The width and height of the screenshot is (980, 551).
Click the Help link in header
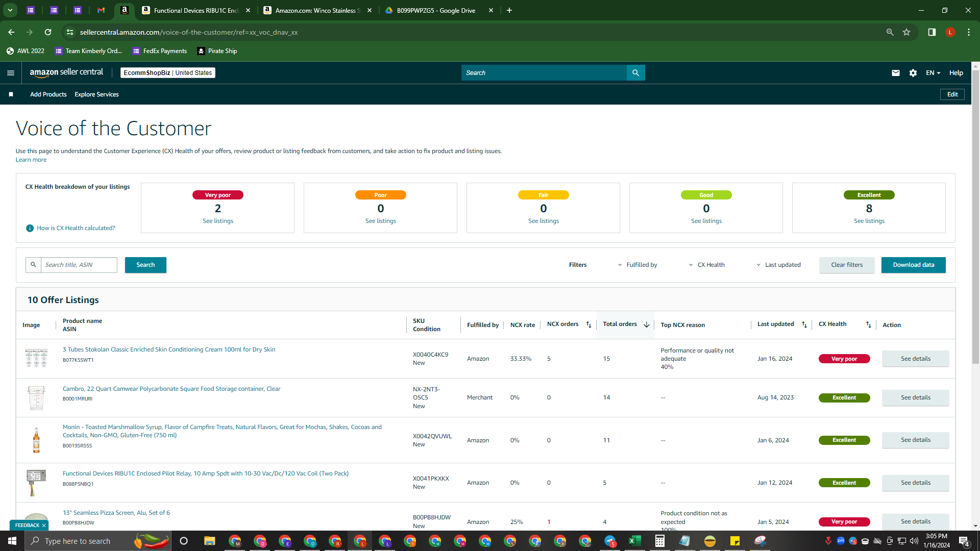(x=956, y=73)
